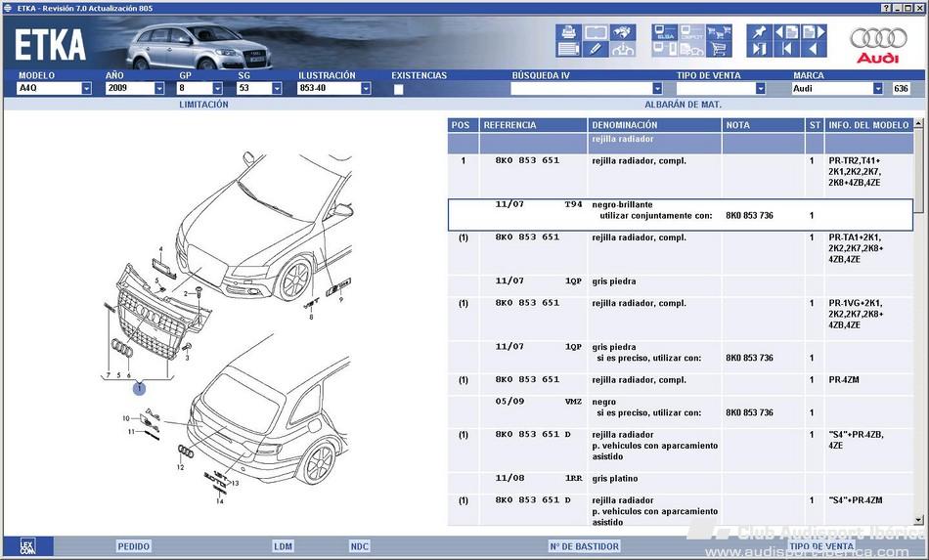
Task: Open the rounded rectangle frame tool icon
Action: point(596,32)
